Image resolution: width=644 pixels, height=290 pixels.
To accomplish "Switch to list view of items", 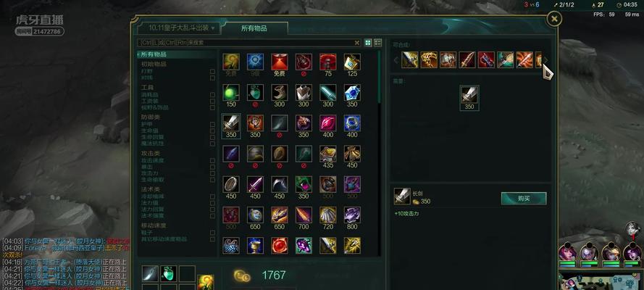I will 378,42.
